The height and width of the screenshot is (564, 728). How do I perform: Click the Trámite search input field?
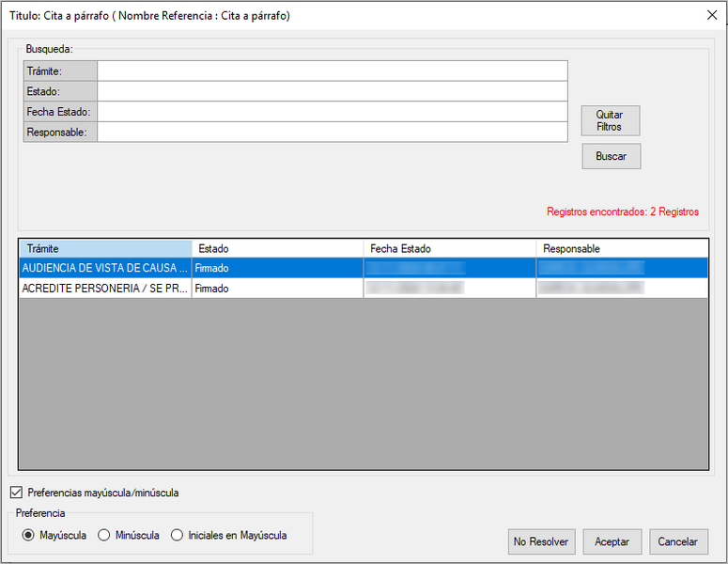coord(332,71)
